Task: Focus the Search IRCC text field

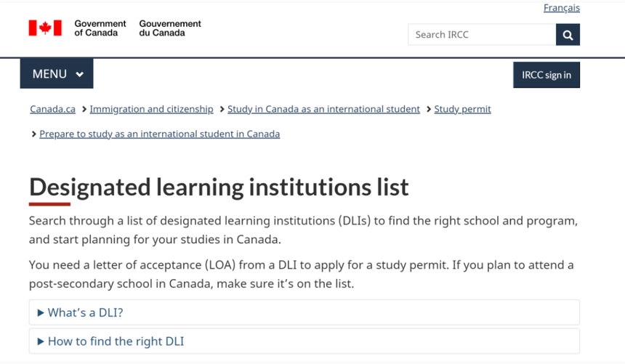Action: (482, 35)
